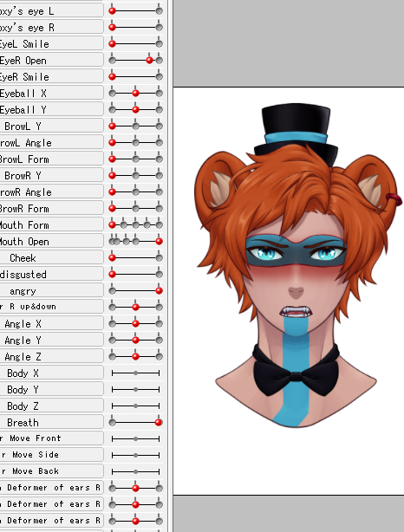Click the Move Back slider

(x=135, y=471)
